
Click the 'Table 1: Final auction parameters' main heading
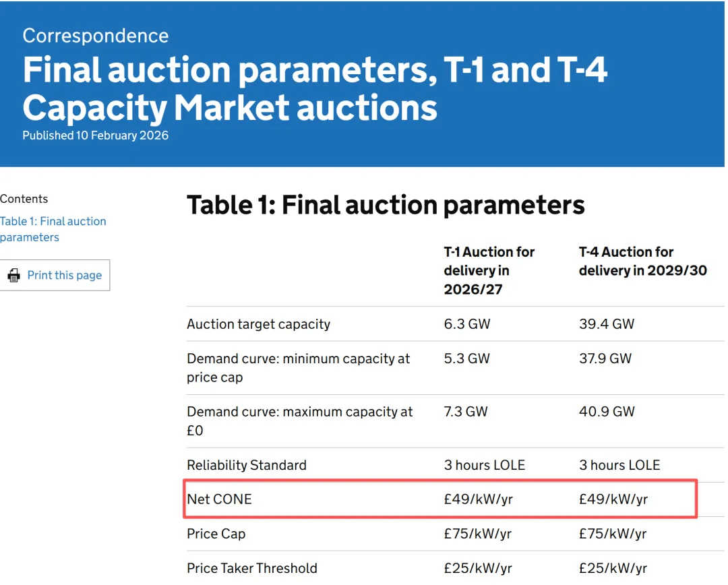(x=386, y=205)
